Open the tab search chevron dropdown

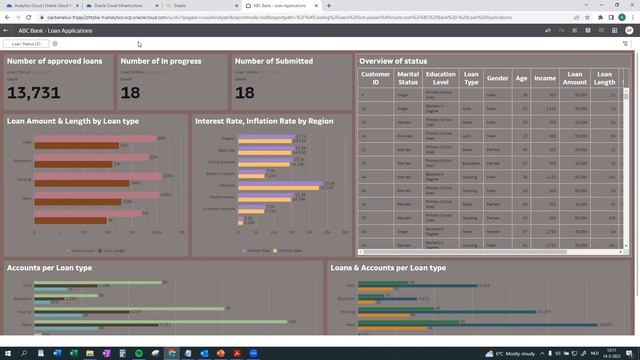586,5
